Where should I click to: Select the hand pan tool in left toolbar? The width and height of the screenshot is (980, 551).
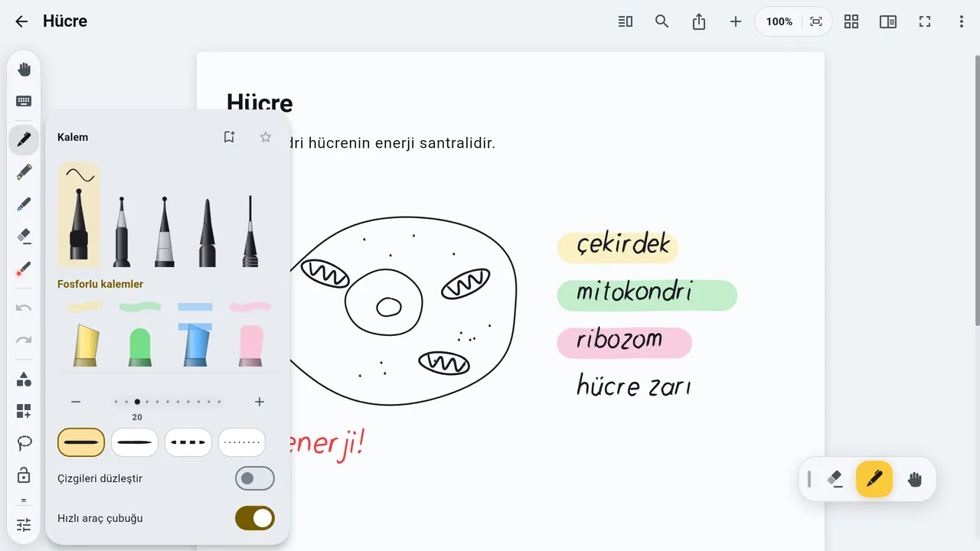coord(24,70)
